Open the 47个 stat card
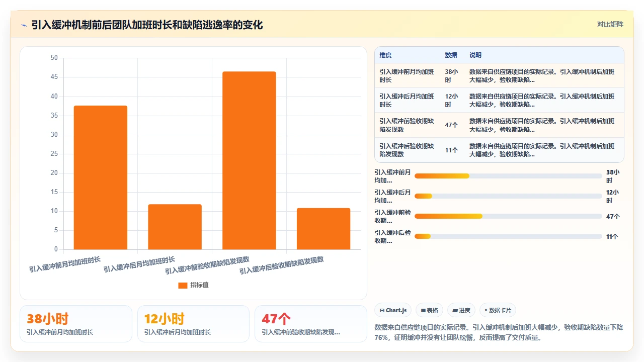The width and height of the screenshot is (644, 362). tap(311, 324)
